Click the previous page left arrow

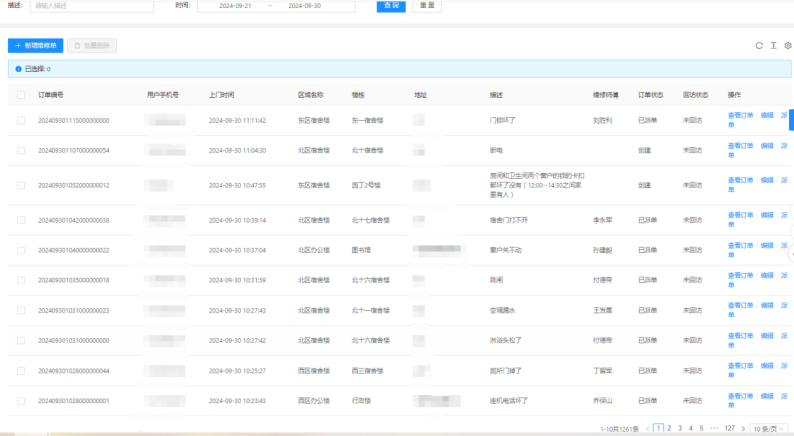[647, 428]
